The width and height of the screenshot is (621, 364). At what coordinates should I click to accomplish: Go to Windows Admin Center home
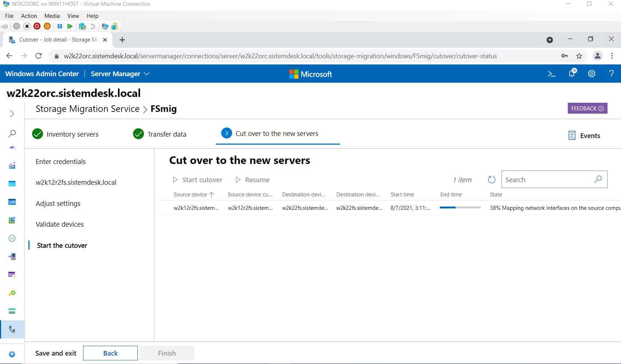[42, 74]
